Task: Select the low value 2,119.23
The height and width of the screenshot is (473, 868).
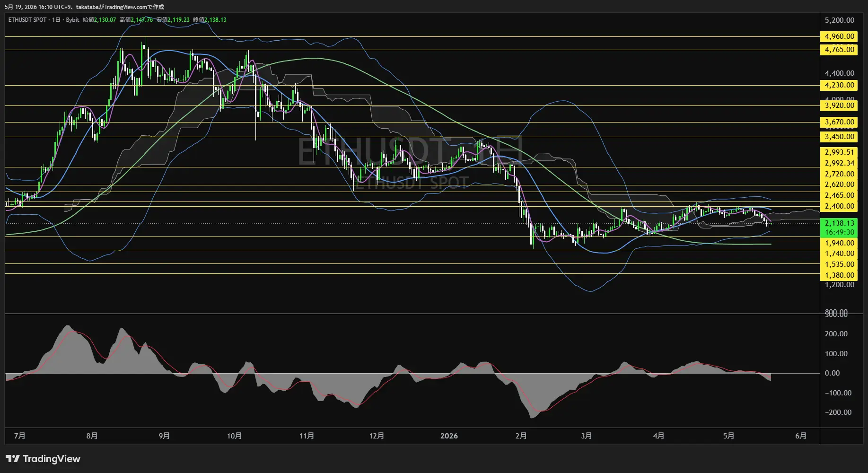Action: [x=178, y=20]
